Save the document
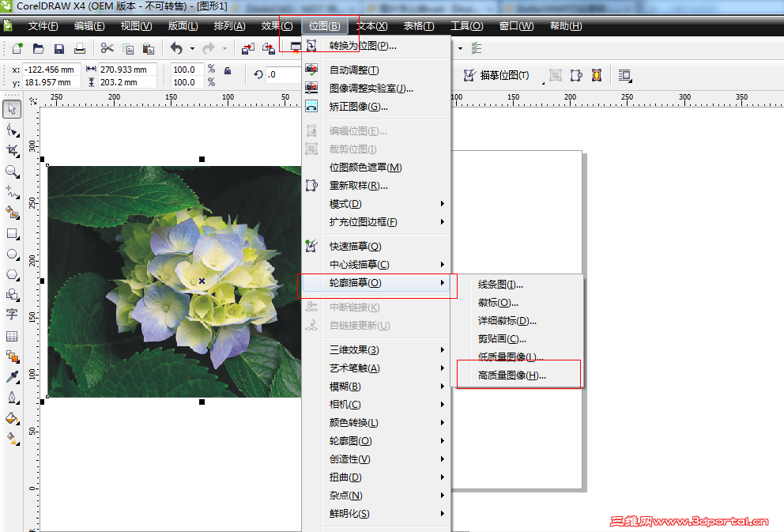This screenshot has height=532, width=784. click(x=59, y=48)
